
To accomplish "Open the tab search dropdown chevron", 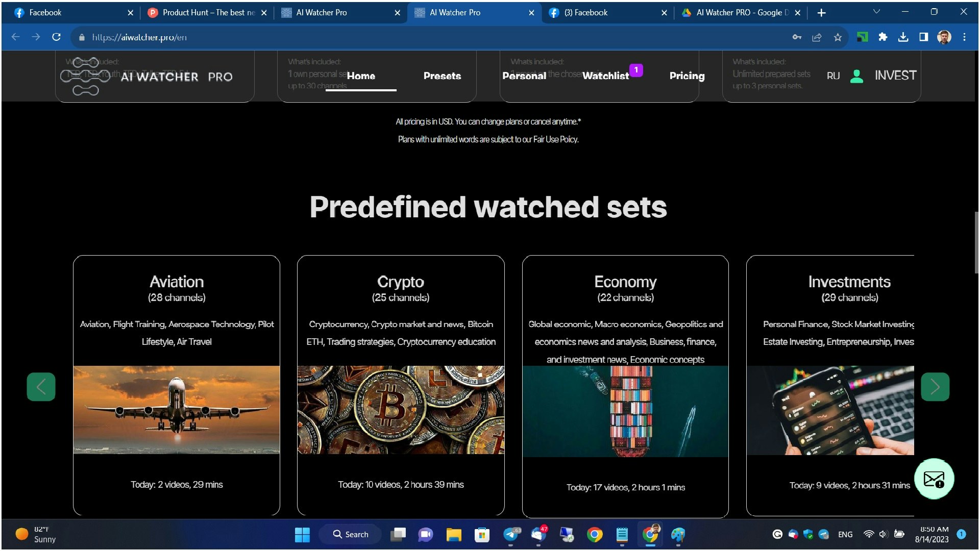I will (876, 12).
